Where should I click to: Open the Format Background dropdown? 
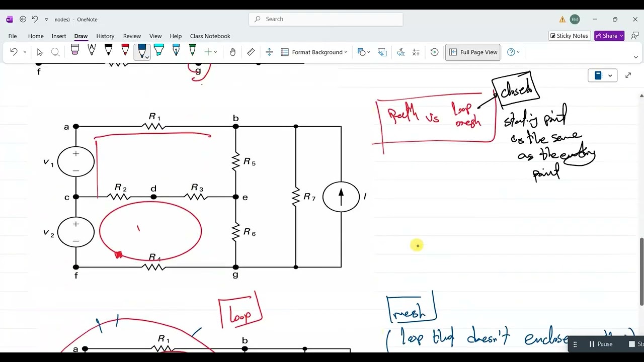(314, 52)
